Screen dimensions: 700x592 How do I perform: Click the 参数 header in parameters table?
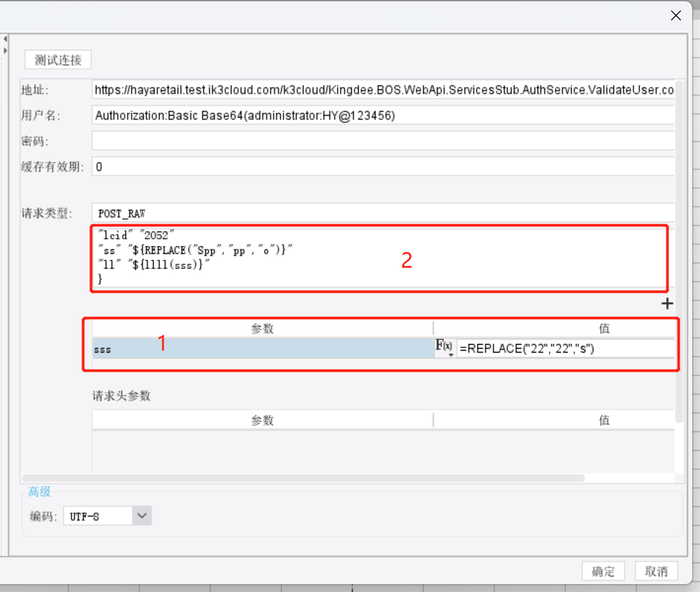pos(262,329)
